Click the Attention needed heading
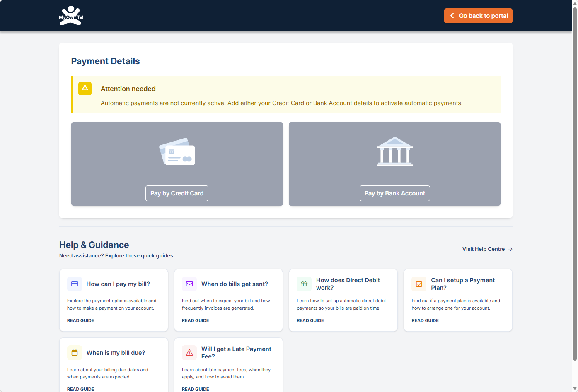Image resolution: width=578 pixels, height=392 pixels. pyautogui.click(x=128, y=89)
